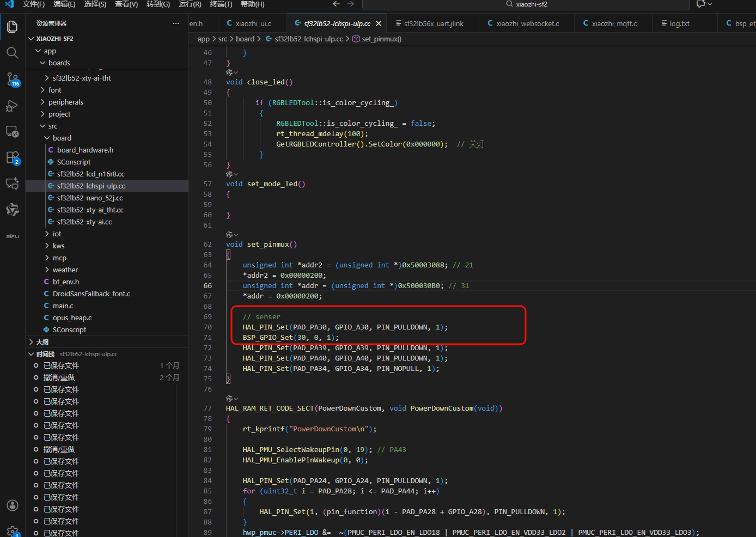This screenshot has width=756, height=537.
Task: Open the AI chat panel icon
Action: point(12,184)
